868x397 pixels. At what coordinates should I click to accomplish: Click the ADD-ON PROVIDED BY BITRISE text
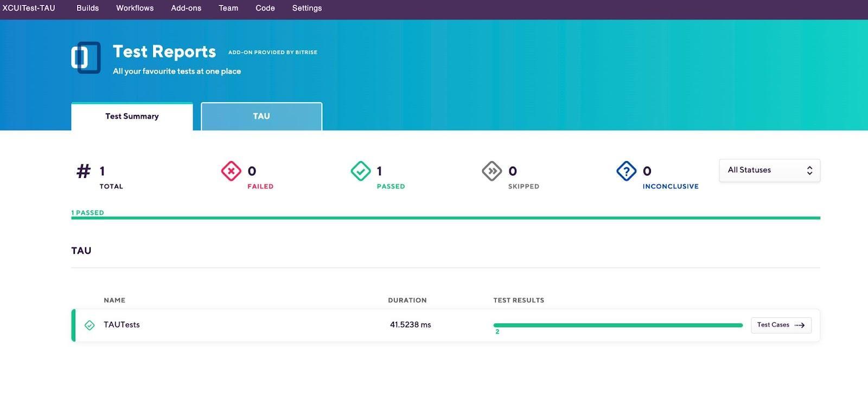(273, 53)
